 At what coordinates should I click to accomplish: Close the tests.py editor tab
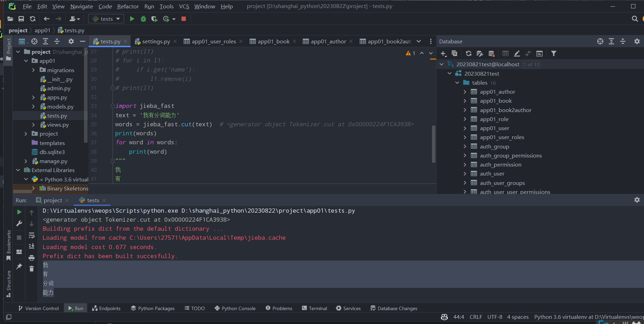[125, 41]
